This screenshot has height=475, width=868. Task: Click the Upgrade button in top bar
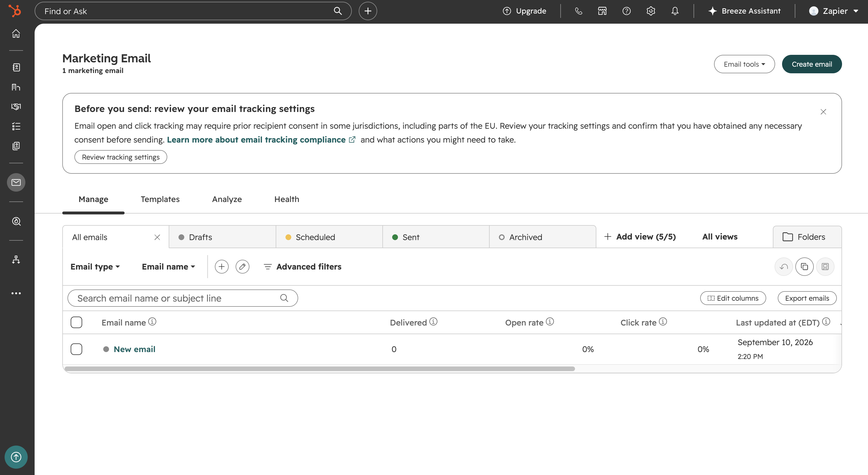pos(524,11)
